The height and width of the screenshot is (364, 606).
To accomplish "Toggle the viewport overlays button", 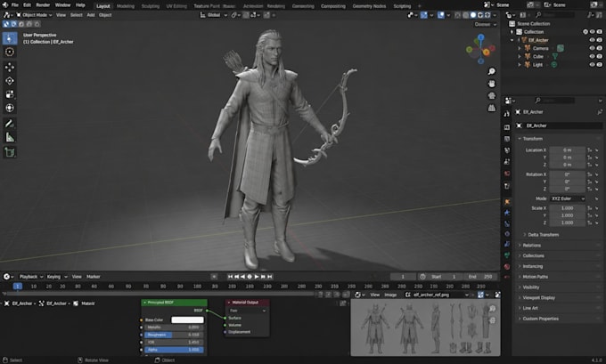I will tap(441, 15).
